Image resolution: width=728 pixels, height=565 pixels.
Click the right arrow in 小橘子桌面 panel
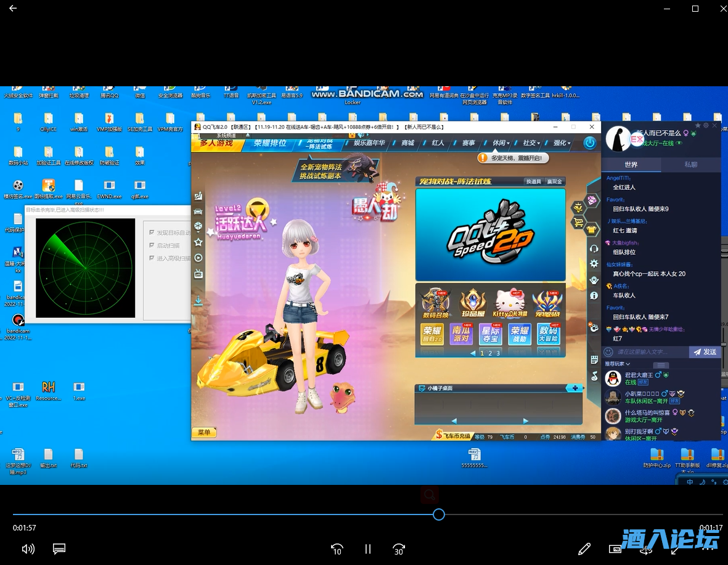526,421
